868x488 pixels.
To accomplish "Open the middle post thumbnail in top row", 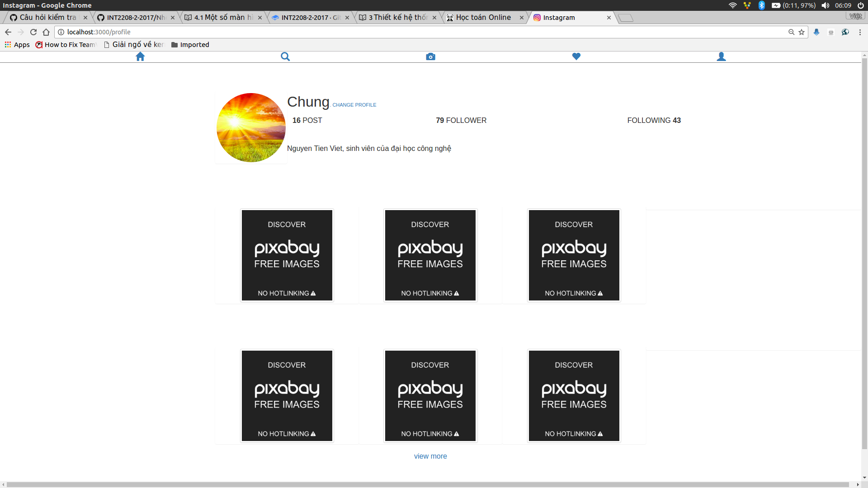I will [430, 255].
